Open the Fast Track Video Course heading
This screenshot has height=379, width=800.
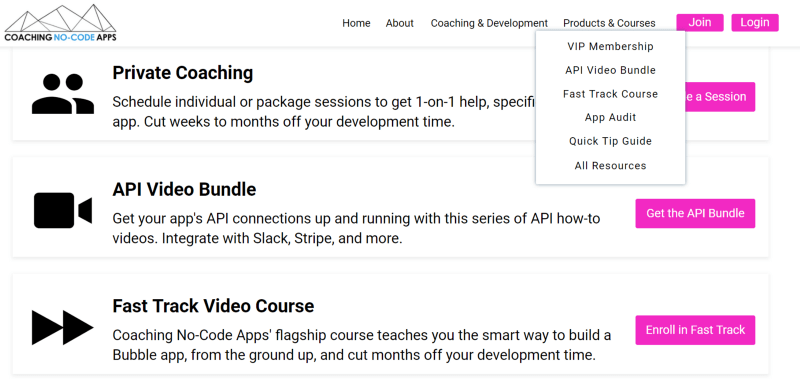point(213,306)
